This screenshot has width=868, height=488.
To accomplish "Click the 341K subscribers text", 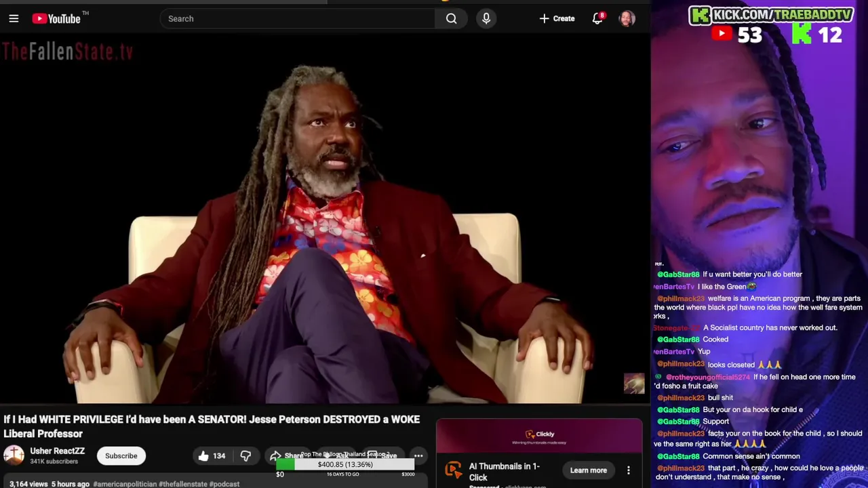I will click(x=54, y=462).
